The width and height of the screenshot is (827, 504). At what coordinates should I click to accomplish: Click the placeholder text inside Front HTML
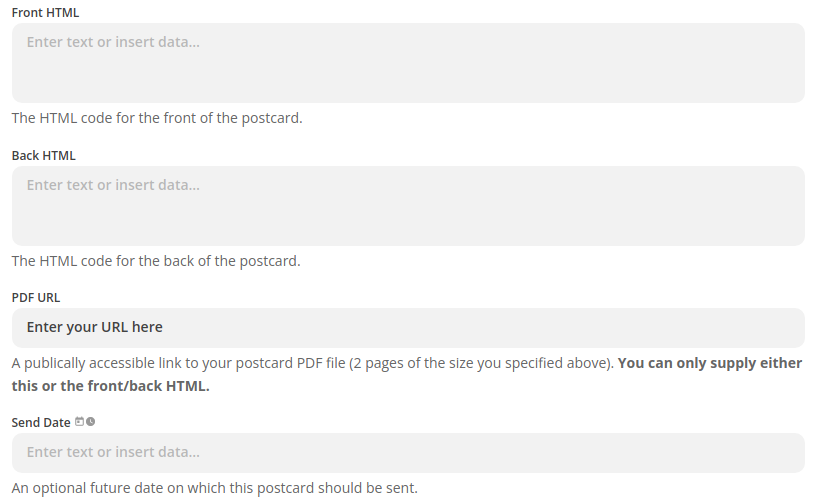tap(113, 43)
